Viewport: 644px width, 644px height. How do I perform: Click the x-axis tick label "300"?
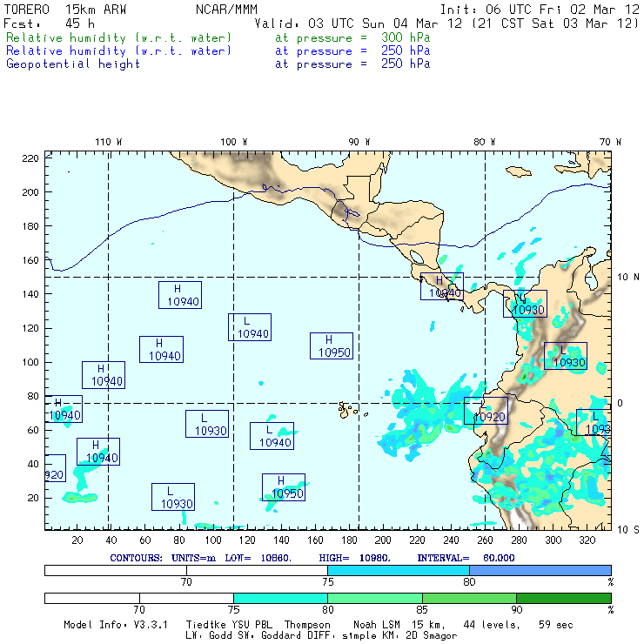point(553,540)
